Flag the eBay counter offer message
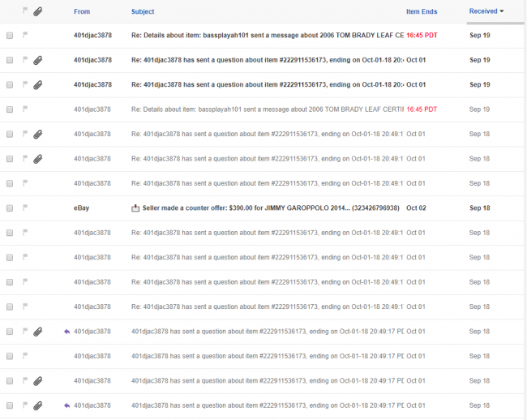The height and width of the screenshot is (420, 527). 25,208
